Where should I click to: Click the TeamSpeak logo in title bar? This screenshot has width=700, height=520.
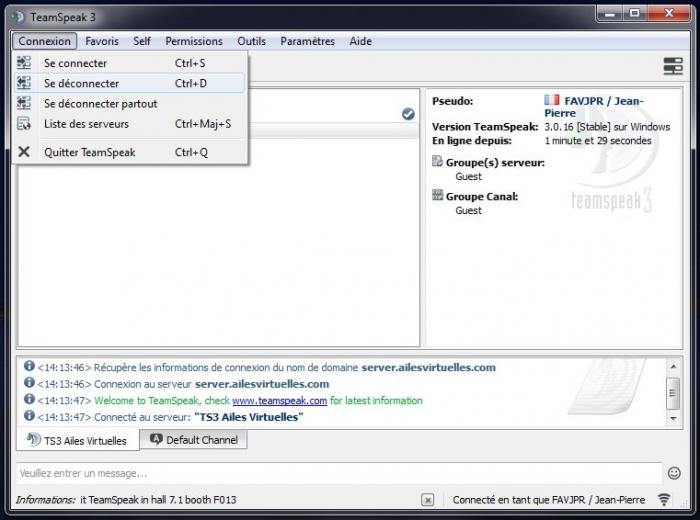click(18, 17)
